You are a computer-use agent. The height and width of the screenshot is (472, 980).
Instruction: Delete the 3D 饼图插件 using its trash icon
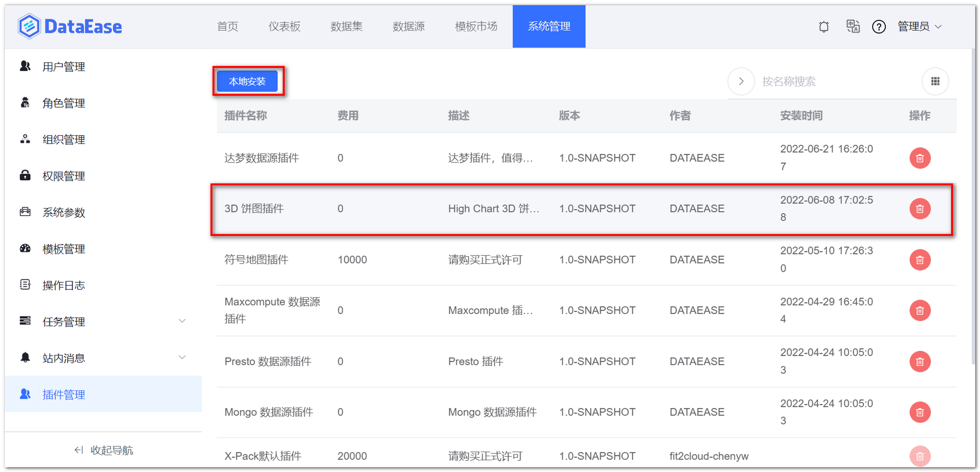[x=920, y=208]
